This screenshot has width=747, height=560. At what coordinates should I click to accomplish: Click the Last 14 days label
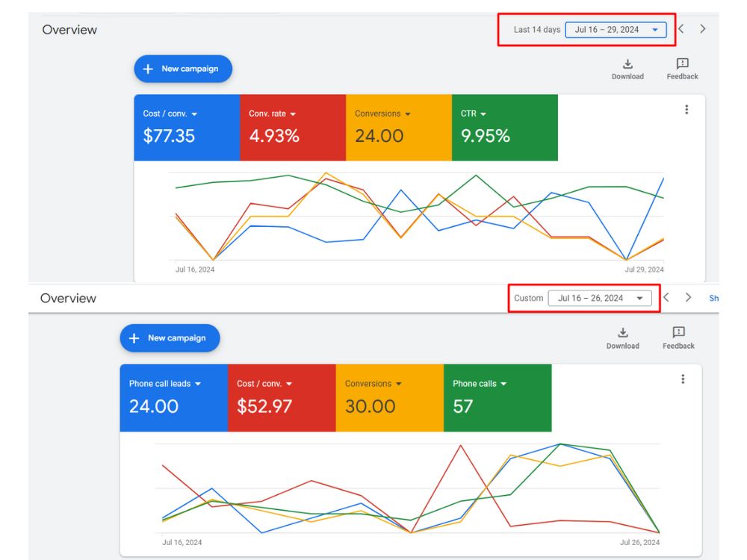[537, 30]
